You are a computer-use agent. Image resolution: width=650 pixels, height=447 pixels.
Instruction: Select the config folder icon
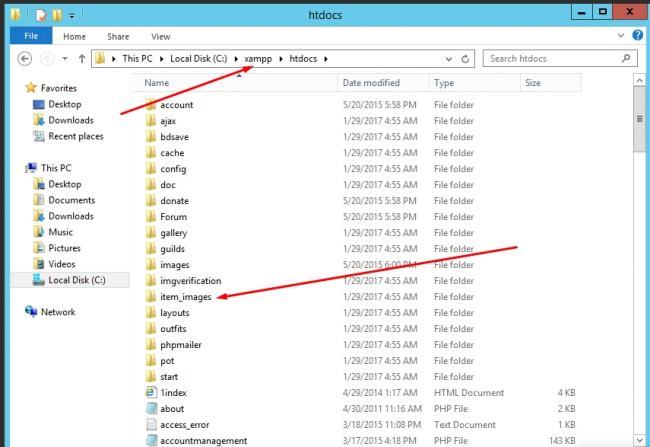[x=151, y=168]
